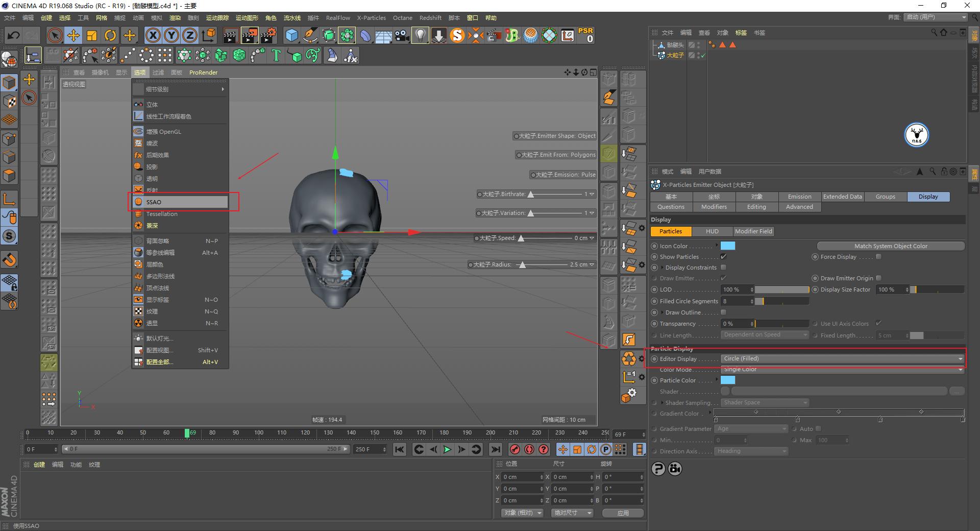Click the Match System Object Color button
The width and height of the screenshot is (980, 531).
pos(890,246)
